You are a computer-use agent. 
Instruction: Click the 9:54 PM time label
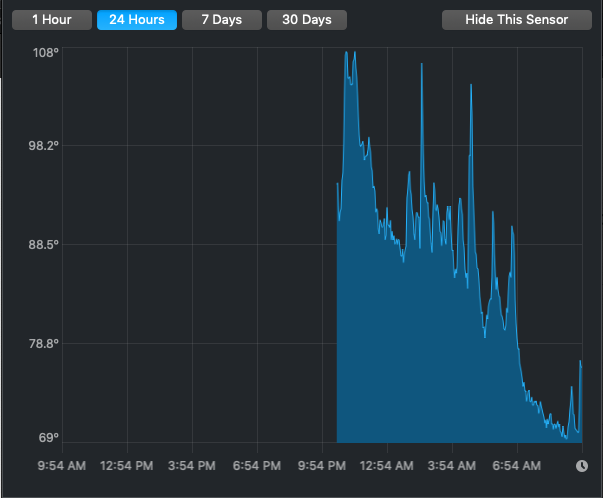click(321, 466)
